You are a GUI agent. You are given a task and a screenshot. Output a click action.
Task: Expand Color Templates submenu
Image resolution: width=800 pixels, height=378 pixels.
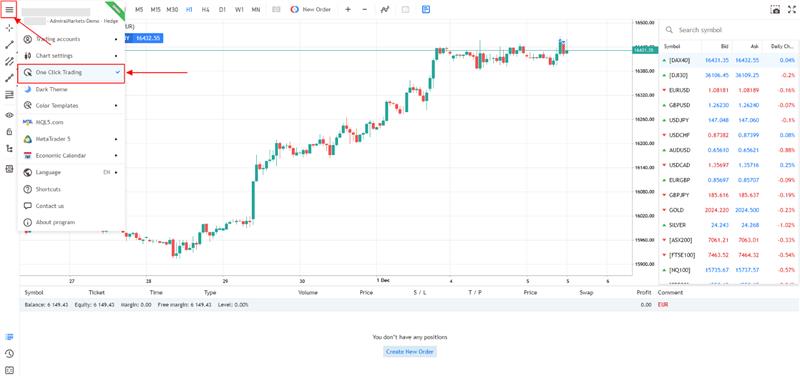click(x=71, y=106)
